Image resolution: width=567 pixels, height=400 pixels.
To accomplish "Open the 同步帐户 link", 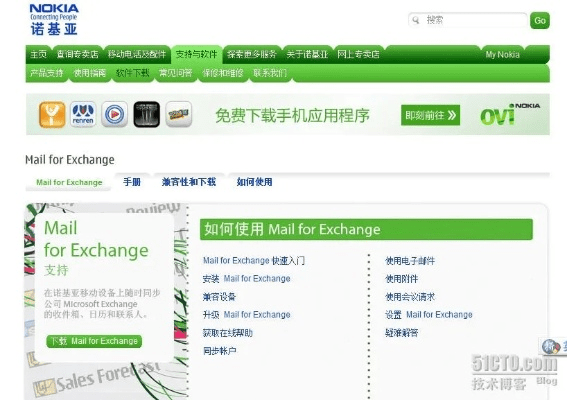I will click(x=219, y=351).
